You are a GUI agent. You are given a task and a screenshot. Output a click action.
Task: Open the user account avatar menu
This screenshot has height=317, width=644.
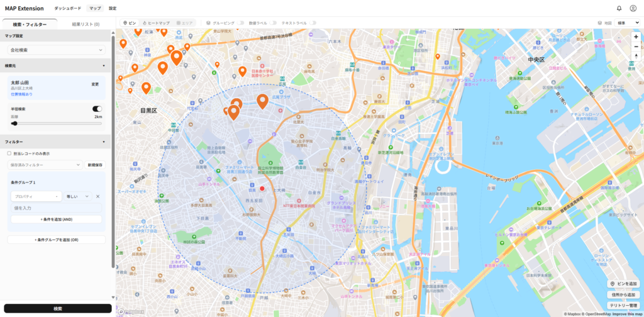(633, 8)
